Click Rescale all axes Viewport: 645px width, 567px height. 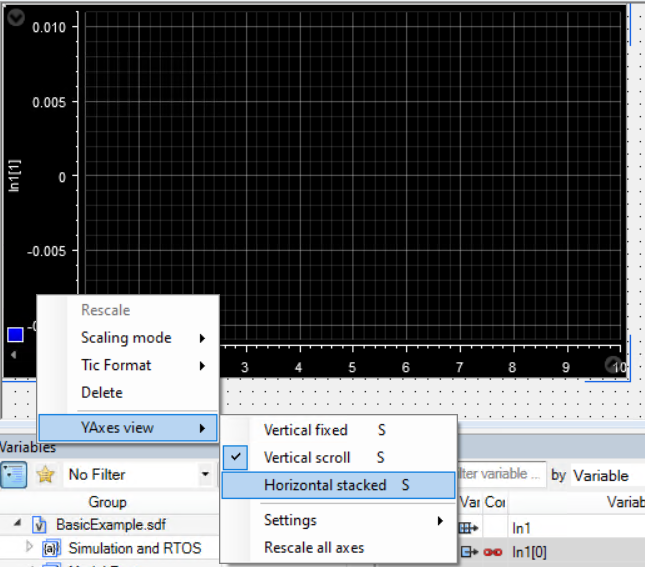(313, 547)
